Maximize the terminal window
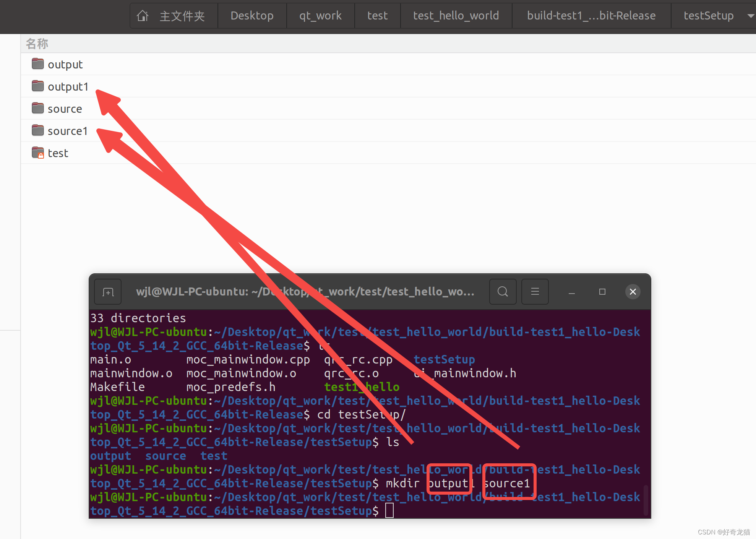 (x=602, y=292)
